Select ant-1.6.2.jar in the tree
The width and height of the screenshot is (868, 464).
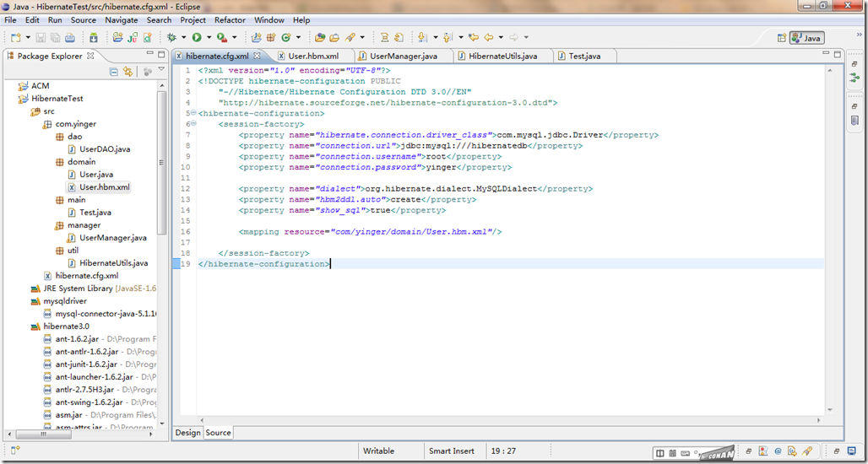point(77,339)
